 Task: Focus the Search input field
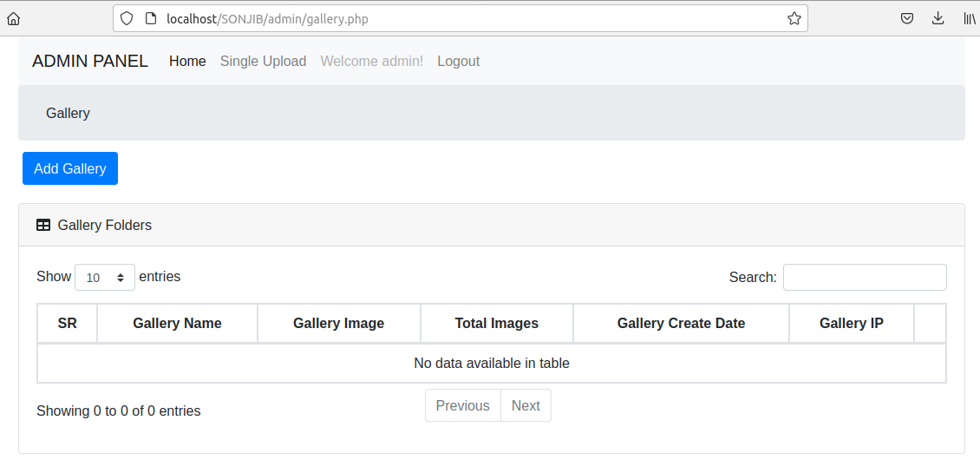tap(865, 277)
